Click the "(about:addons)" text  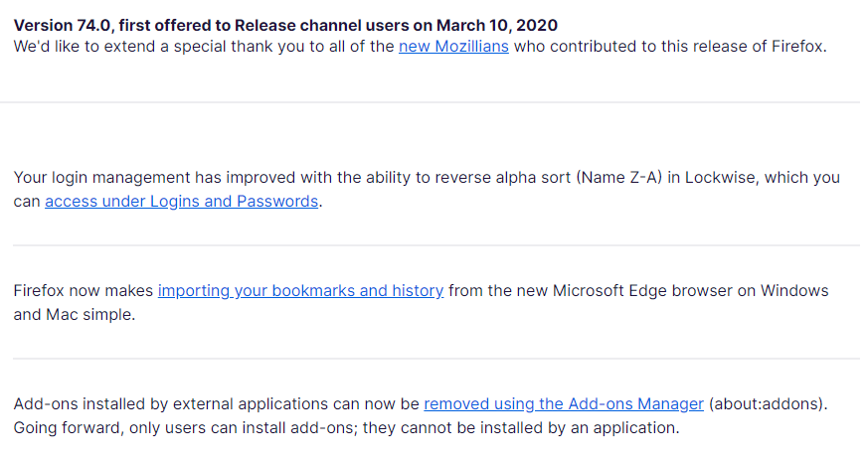tap(769, 404)
